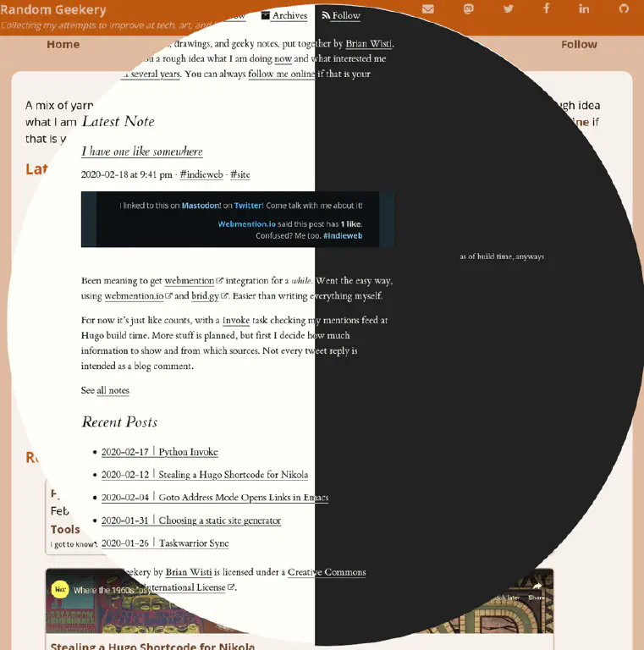Click the 'Recent Posts' heading
This screenshot has width=644, height=650.
(x=119, y=422)
